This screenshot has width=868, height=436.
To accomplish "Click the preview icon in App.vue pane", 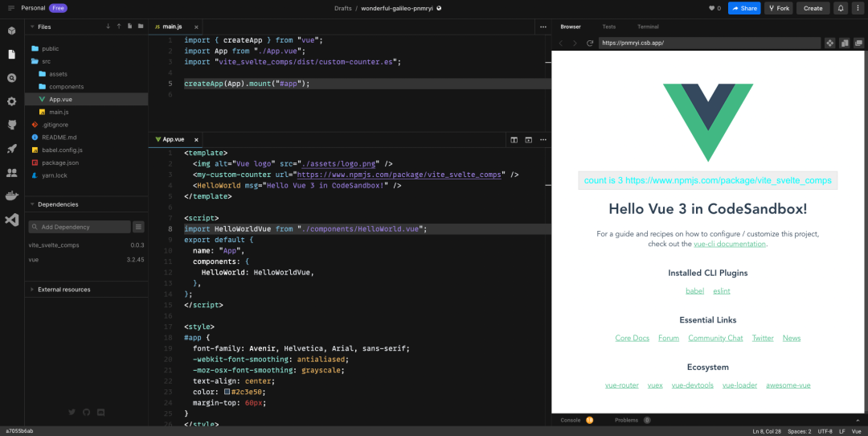I will [x=528, y=140].
